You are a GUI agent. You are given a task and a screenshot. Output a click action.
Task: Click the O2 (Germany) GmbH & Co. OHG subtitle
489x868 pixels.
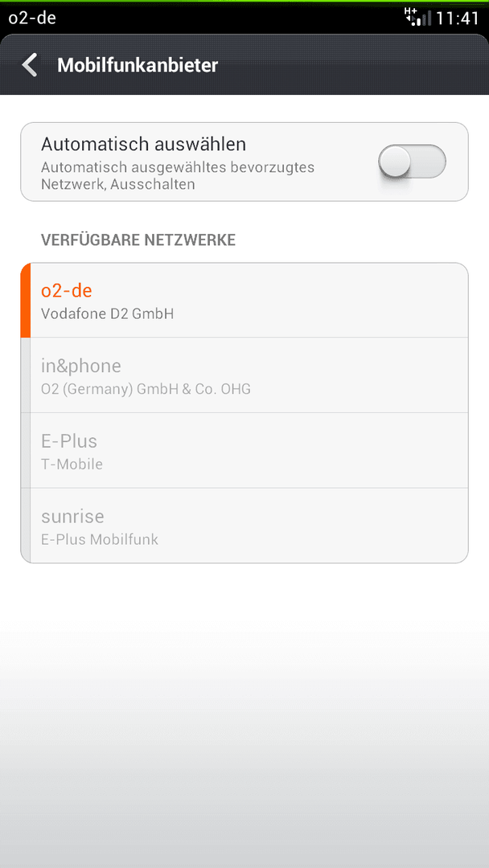146,389
